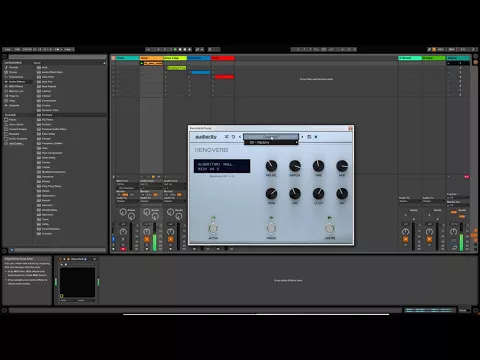Toggle the Piano track record arm button
The height and width of the screenshot is (360, 480).
coord(123,249)
